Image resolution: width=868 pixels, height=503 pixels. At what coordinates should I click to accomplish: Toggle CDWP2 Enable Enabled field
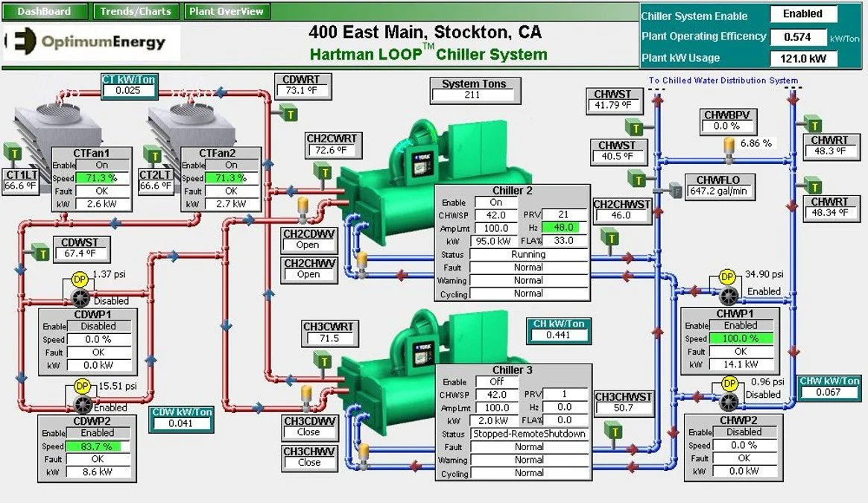click(98, 433)
